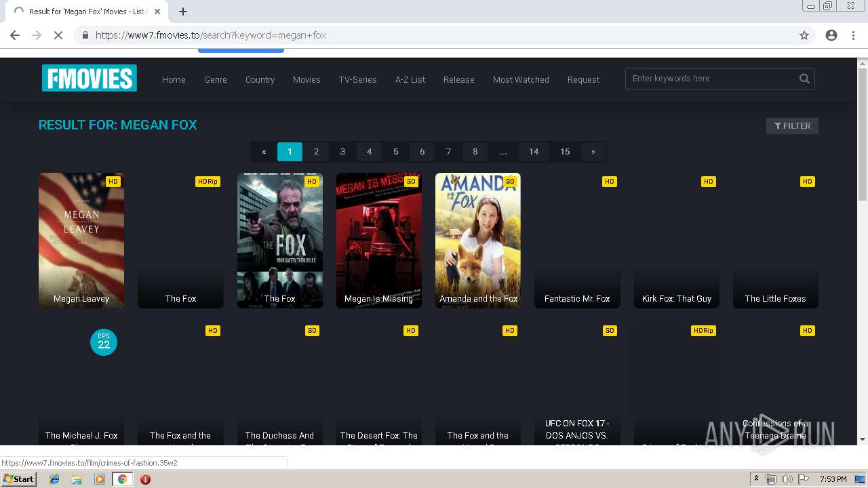Open Kirk Fox: That Guy card
This screenshot has width=868, height=488.
click(x=676, y=241)
